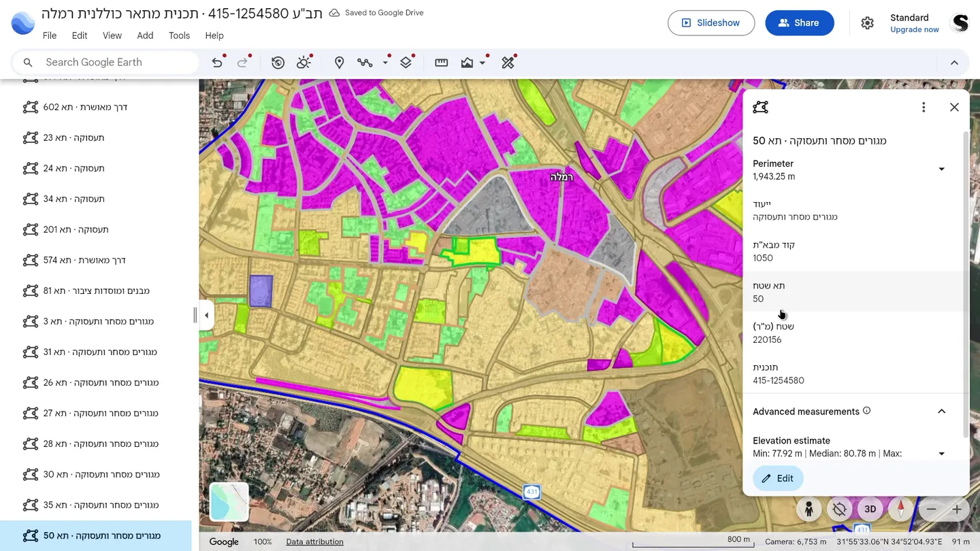Select the draw path or polygon tool
Image resolution: width=980 pixels, height=551 pixels.
tap(365, 63)
